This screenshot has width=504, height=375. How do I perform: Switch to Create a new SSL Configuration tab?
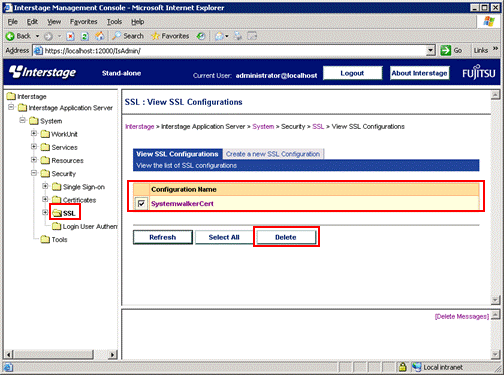point(273,154)
